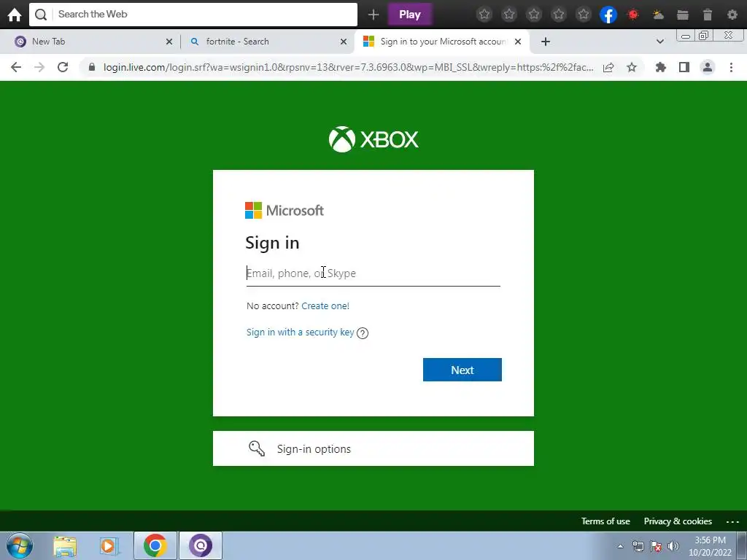Click the Action Center flag icon
The image size is (747, 560).
pyautogui.click(x=656, y=546)
